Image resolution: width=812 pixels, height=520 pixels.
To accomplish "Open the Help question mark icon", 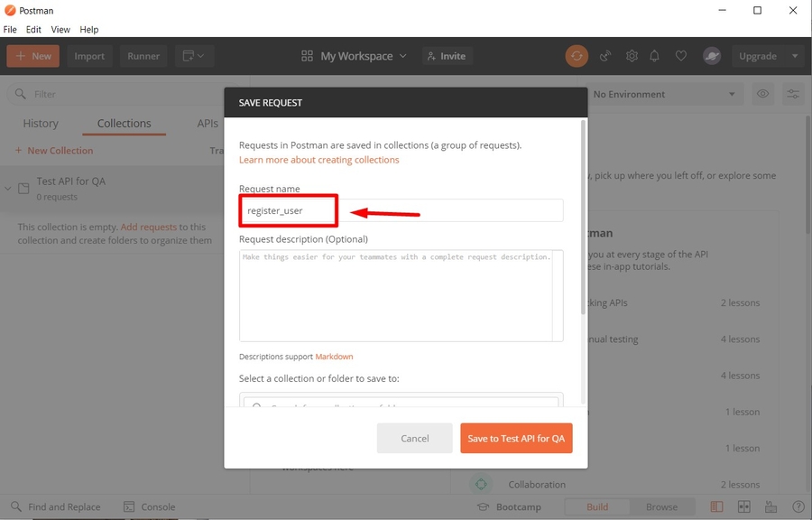I will (x=798, y=506).
